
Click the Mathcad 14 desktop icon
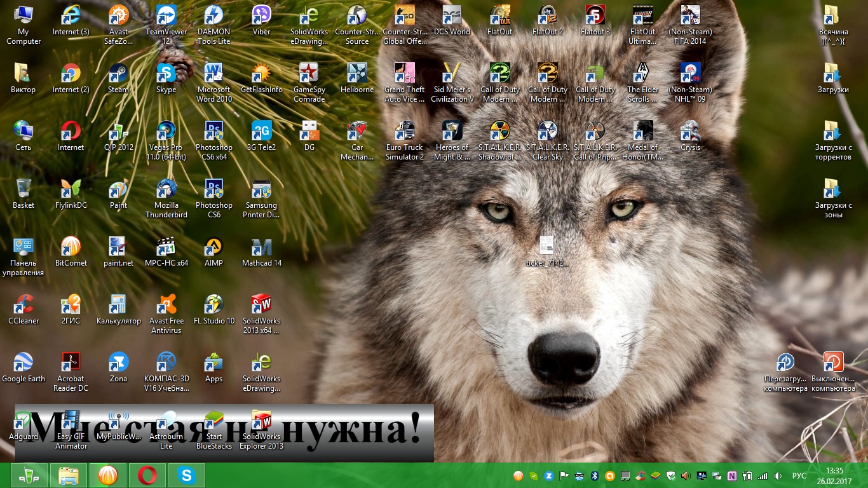261,247
